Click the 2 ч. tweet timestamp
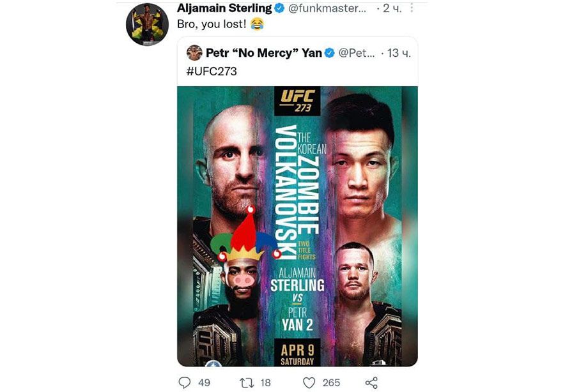Viewport: 588px width, 392px height. tap(392, 9)
